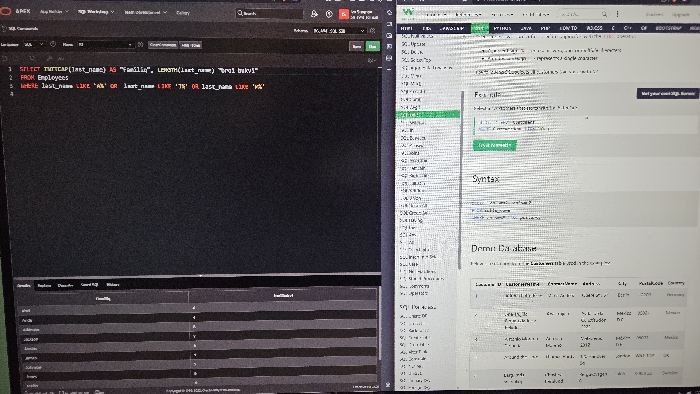
Task: Click the three-dot menu beside W3Schools search
Action: click(617, 14)
